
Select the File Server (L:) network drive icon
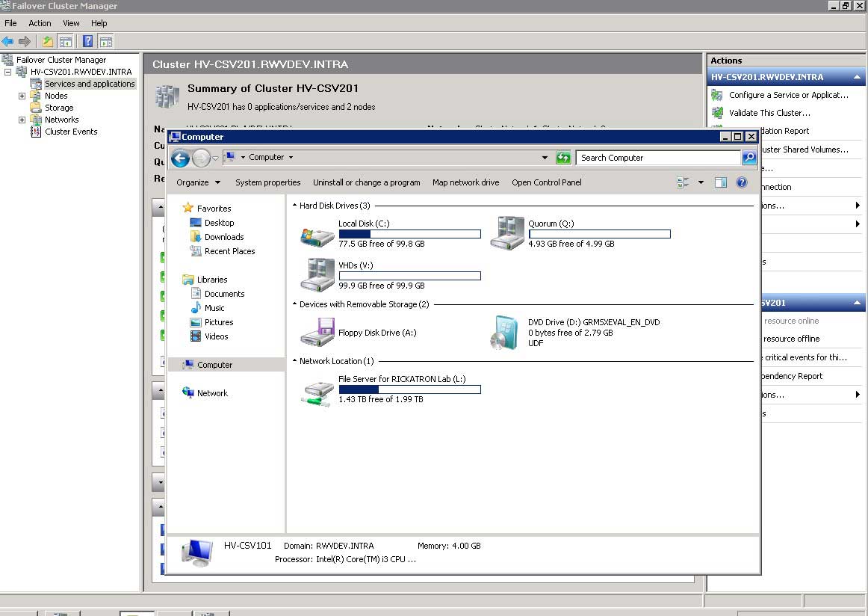(x=317, y=393)
